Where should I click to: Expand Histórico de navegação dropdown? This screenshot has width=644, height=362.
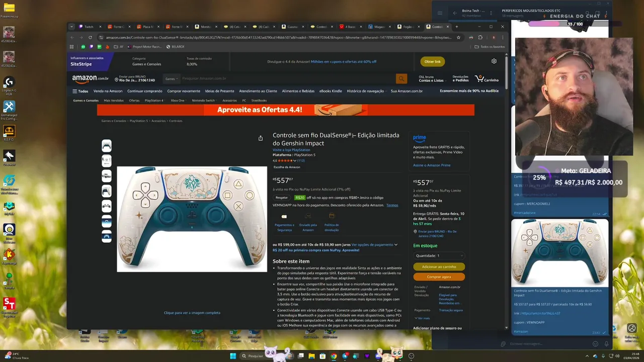coord(367,91)
